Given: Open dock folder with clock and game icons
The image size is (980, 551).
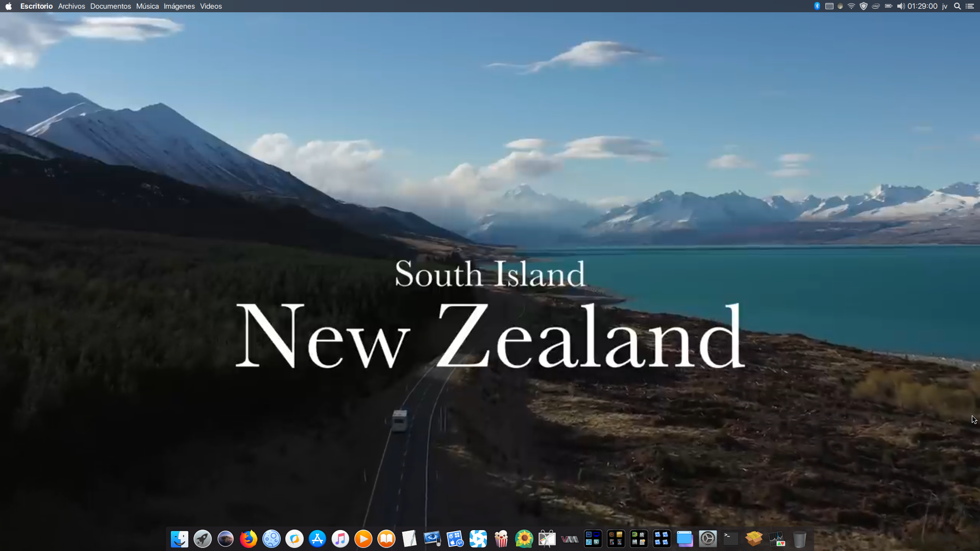Looking at the screenshot, I should click(x=616, y=539).
